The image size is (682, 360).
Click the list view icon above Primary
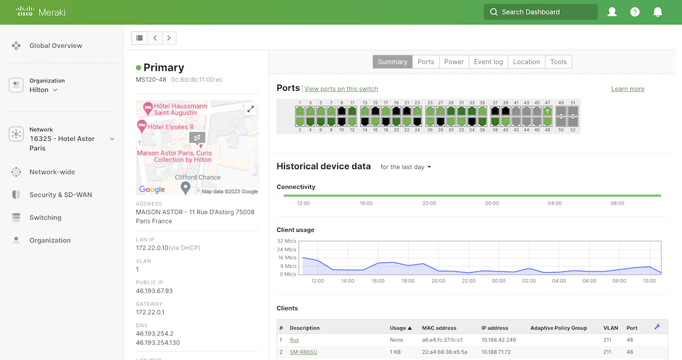tap(140, 38)
